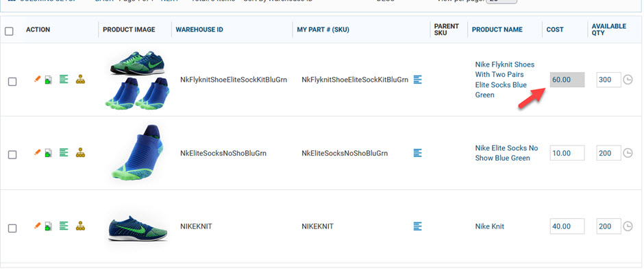Click the quantity field in the Nike Elite Socks row
Image resolution: width=644 pixels, height=273 pixels.
(608, 153)
